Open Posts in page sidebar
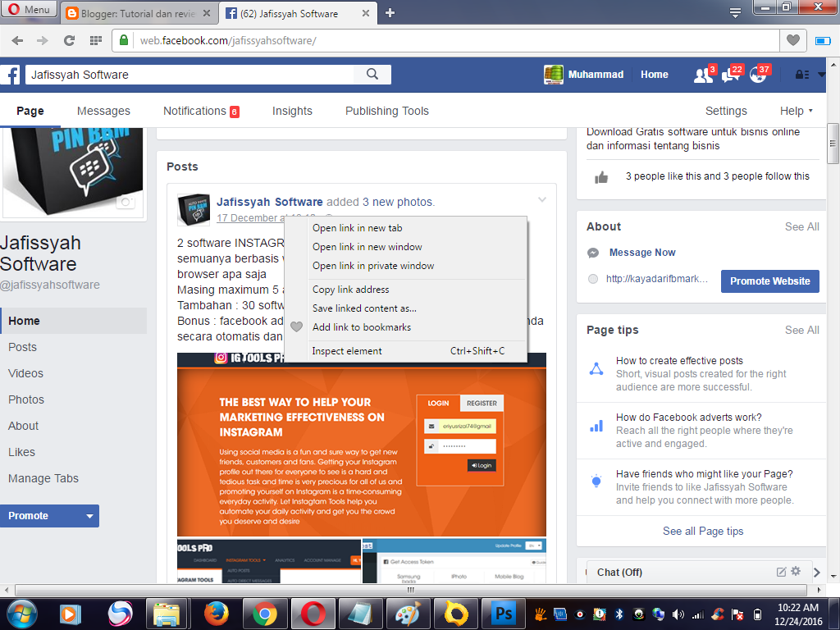The width and height of the screenshot is (840, 630). tap(22, 347)
